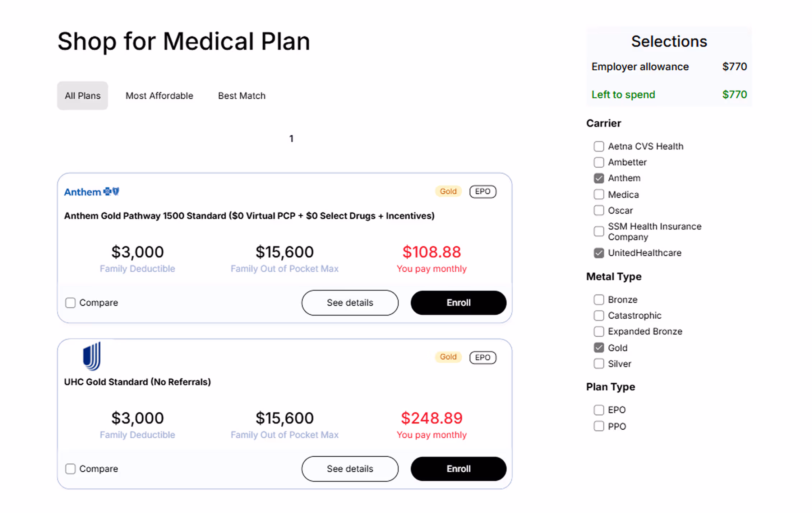Uncheck the Anthem carrier filter
The image size is (812, 513).
[599, 178]
